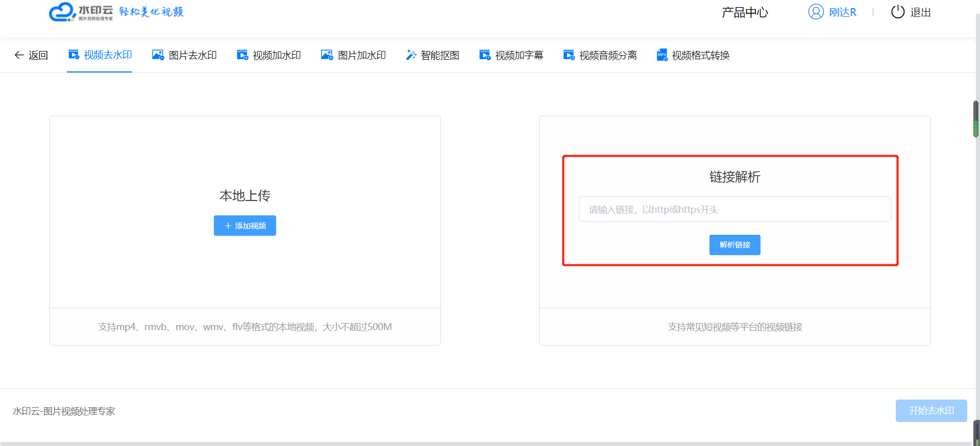This screenshot has height=446, width=980.
Task: Click the MP4 视频格式转换 icon
Action: 662,55
